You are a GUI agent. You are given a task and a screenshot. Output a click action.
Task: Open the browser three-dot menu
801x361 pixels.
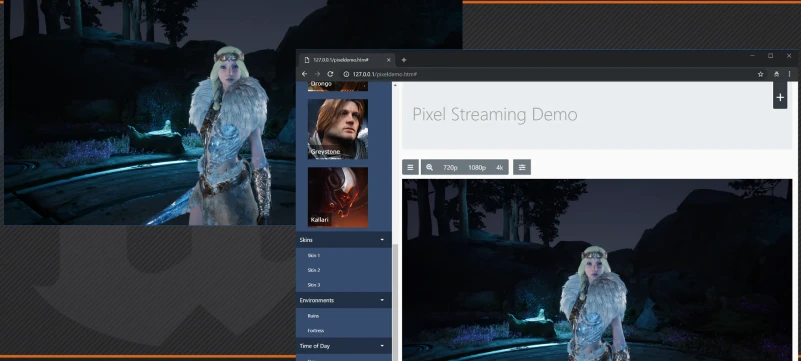pyautogui.click(x=790, y=74)
